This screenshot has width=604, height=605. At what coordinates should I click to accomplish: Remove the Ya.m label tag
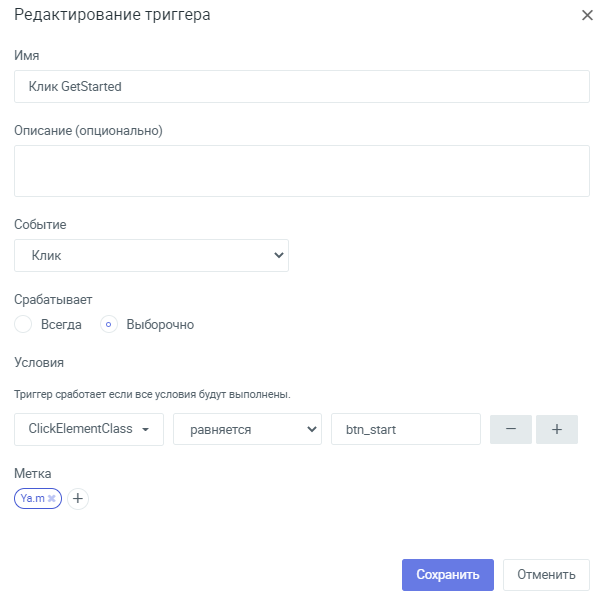tap(52, 498)
